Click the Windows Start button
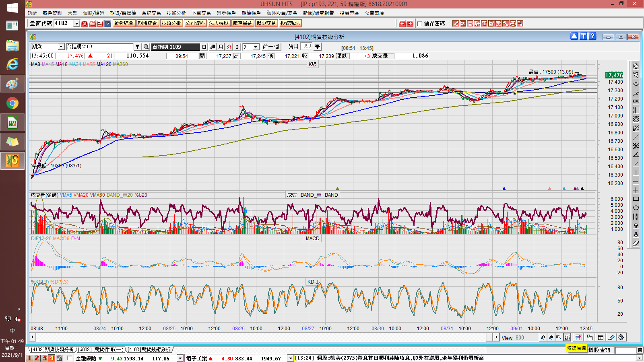The width and height of the screenshot is (644, 362). click(12, 8)
